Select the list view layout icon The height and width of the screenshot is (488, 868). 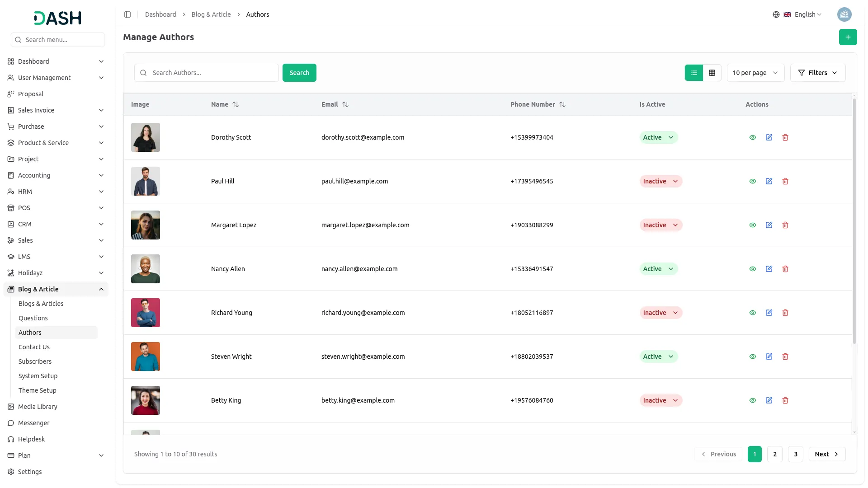694,73
